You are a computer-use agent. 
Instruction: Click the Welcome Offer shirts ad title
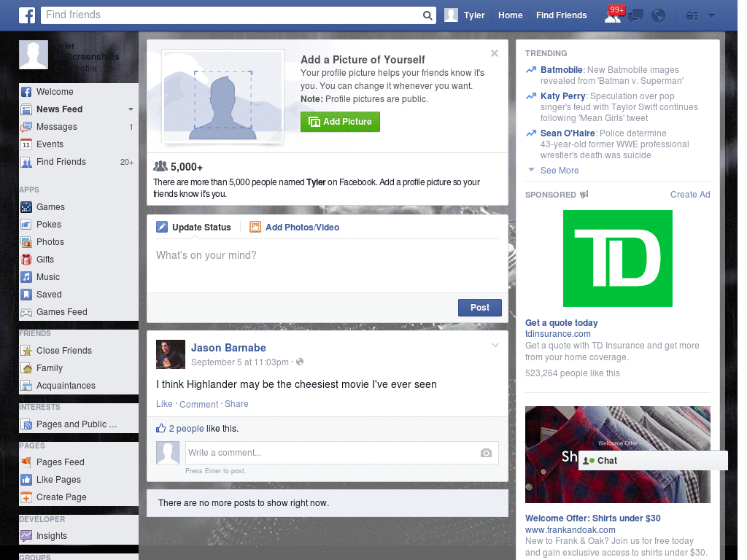click(592, 518)
